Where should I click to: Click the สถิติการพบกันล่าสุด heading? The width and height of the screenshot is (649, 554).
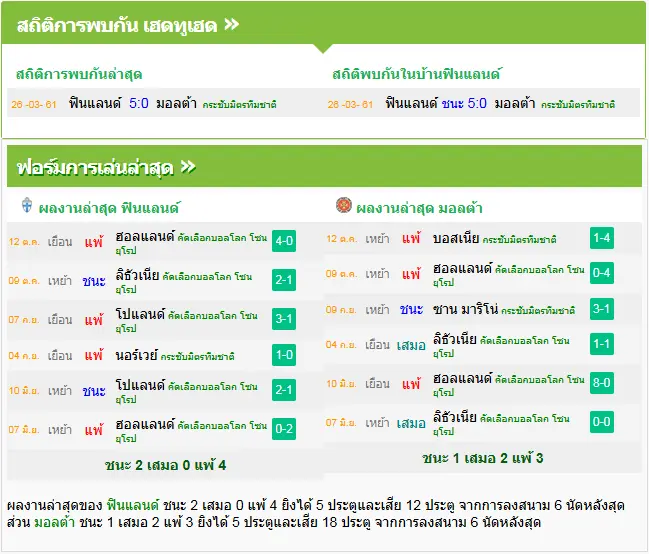point(79,75)
